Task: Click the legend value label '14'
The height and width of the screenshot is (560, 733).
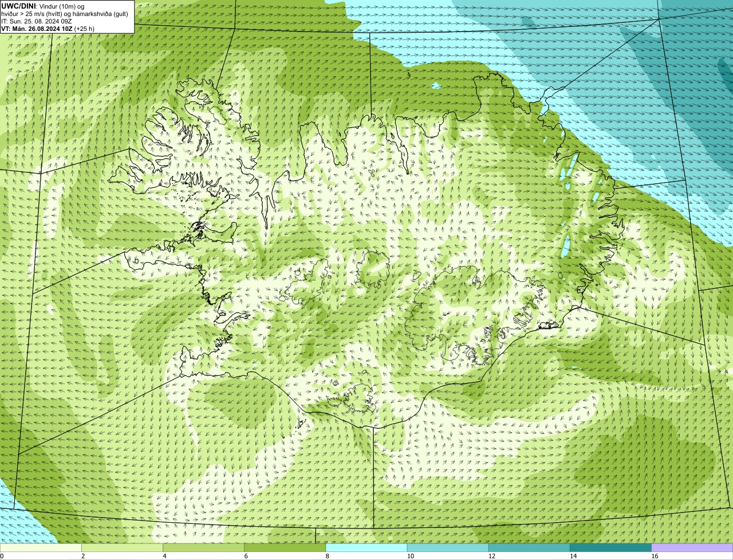Action: click(x=573, y=556)
